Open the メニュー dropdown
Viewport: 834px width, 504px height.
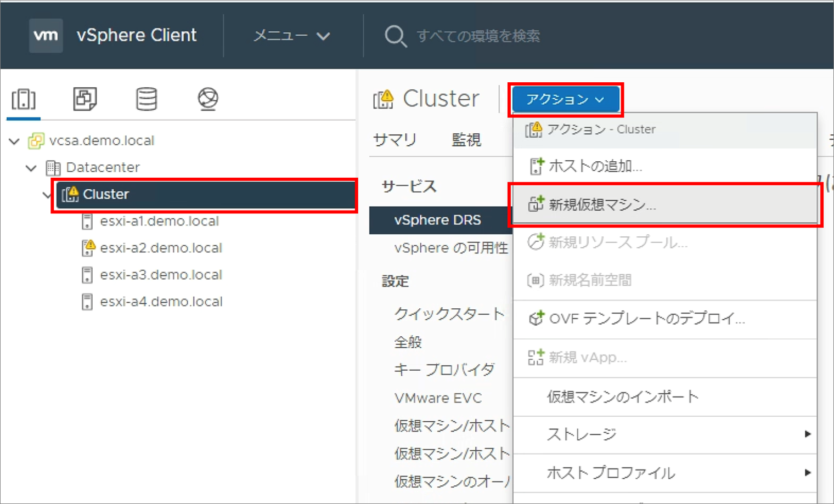pyautogui.click(x=291, y=36)
